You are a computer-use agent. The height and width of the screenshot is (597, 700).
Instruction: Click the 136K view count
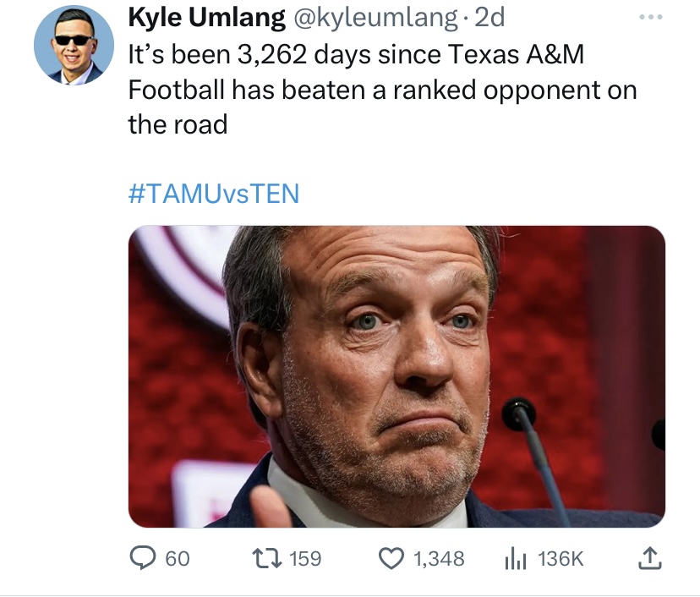(x=561, y=559)
